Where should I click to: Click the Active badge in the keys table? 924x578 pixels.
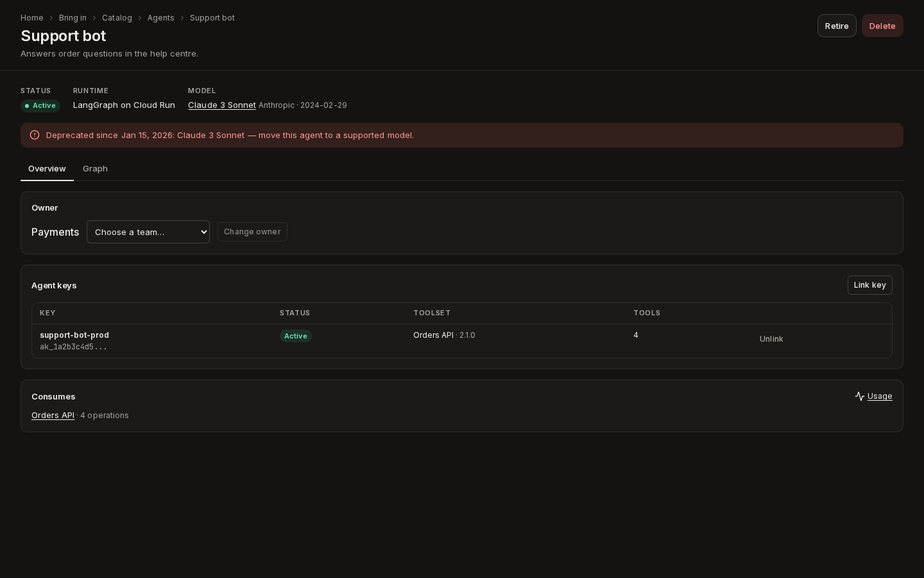(296, 336)
